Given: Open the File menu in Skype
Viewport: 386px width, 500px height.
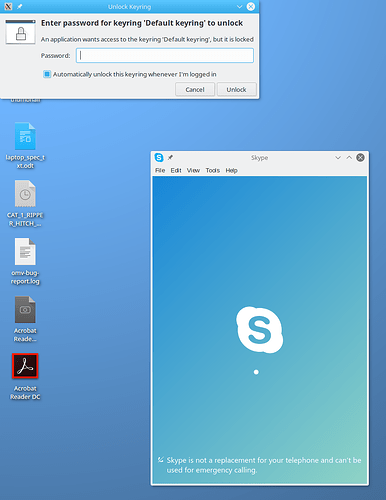Looking at the screenshot, I should coord(160,170).
